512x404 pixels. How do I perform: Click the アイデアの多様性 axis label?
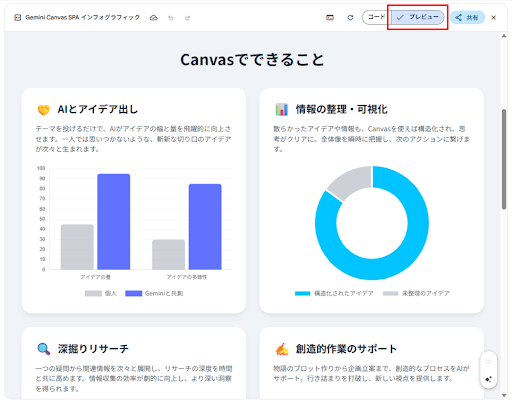pyautogui.click(x=187, y=277)
